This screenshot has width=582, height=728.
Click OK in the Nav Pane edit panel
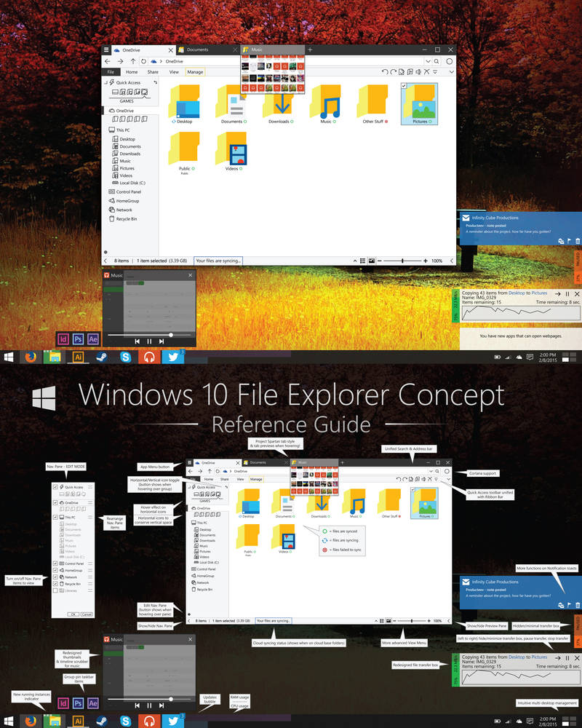pos(73,614)
